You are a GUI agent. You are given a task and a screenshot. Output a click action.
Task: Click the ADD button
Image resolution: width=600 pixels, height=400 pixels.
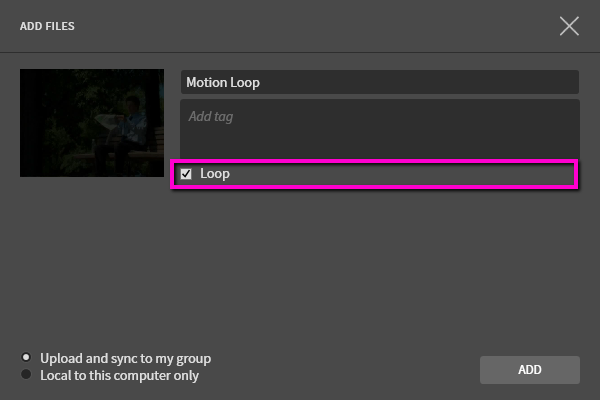click(x=530, y=370)
